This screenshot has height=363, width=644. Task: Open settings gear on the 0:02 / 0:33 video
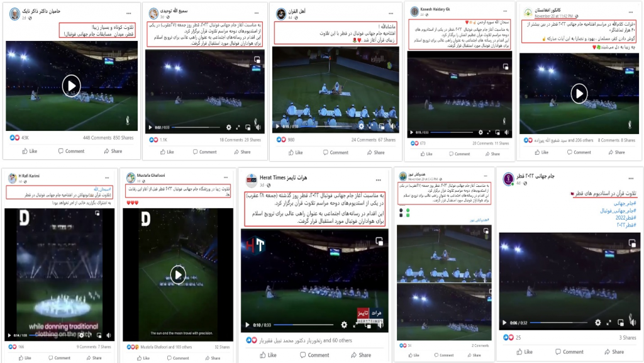pyautogui.click(x=228, y=127)
